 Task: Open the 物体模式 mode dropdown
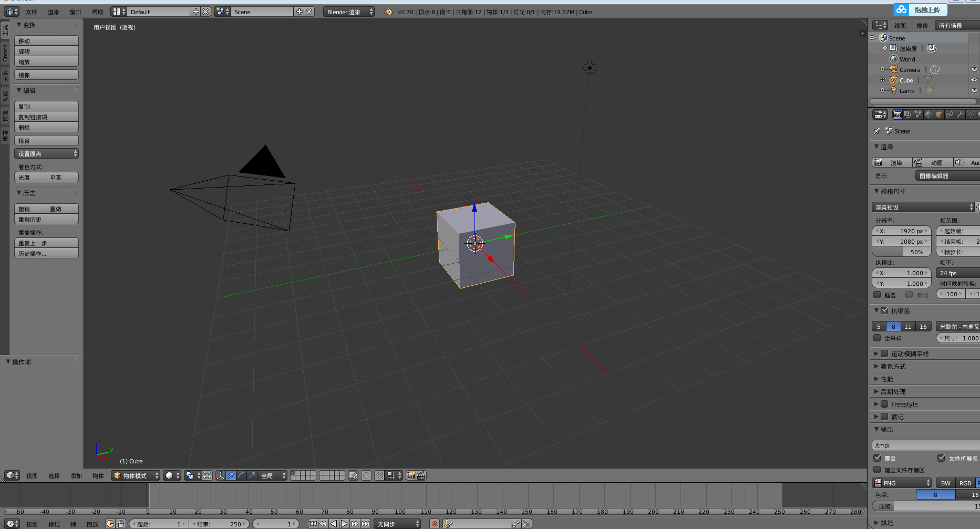click(136, 475)
